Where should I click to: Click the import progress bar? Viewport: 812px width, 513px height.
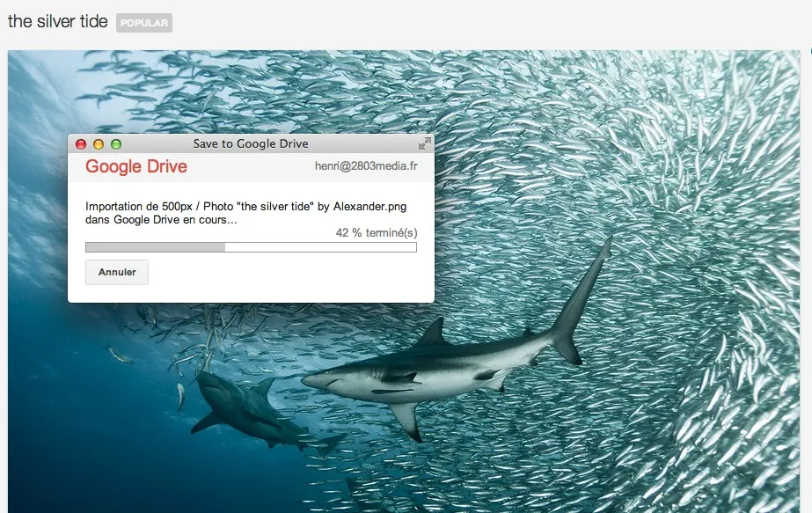(251, 247)
